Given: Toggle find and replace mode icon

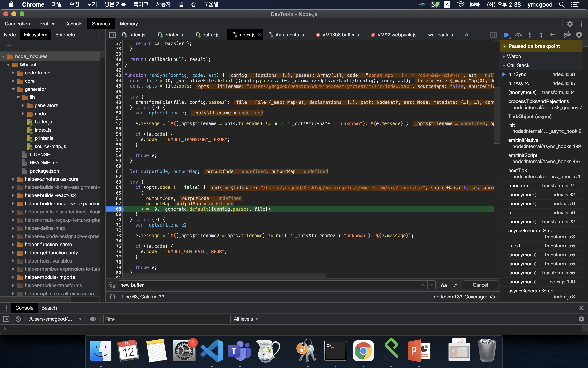Looking at the screenshot, I should click(112, 285).
